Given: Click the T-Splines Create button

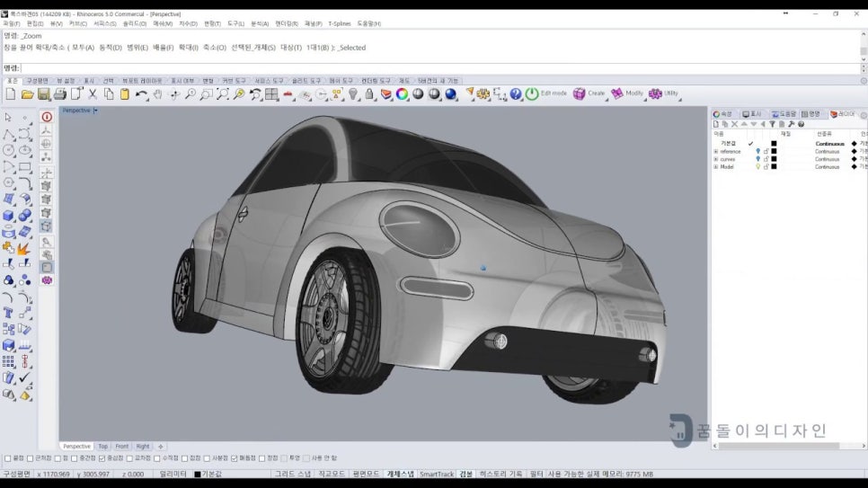Looking at the screenshot, I should 589,93.
